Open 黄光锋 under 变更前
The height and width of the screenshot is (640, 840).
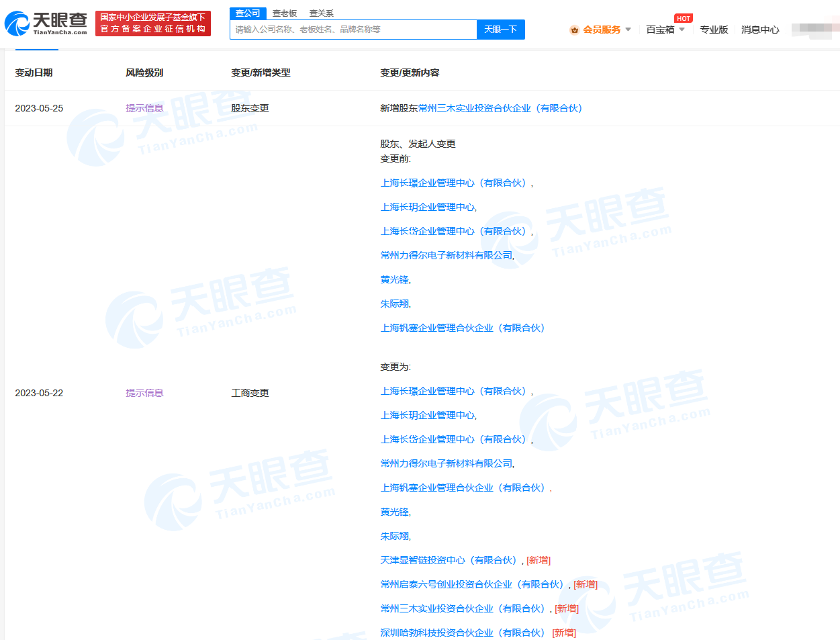394,279
